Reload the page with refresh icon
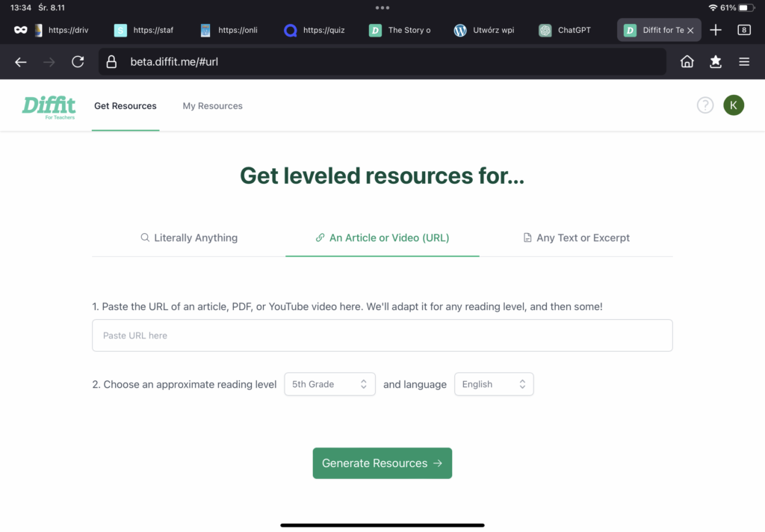This screenshot has height=532, width=765. [x=78, y=62]
